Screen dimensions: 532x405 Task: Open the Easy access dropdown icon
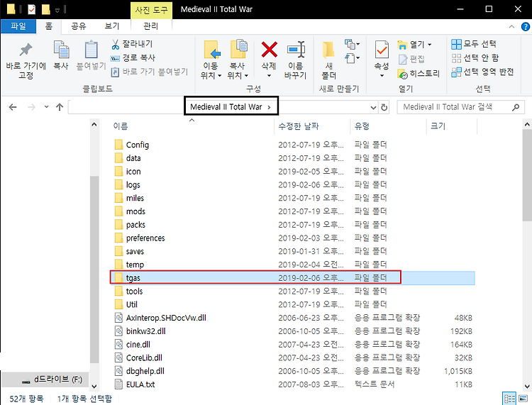click(x=352, y=58)
